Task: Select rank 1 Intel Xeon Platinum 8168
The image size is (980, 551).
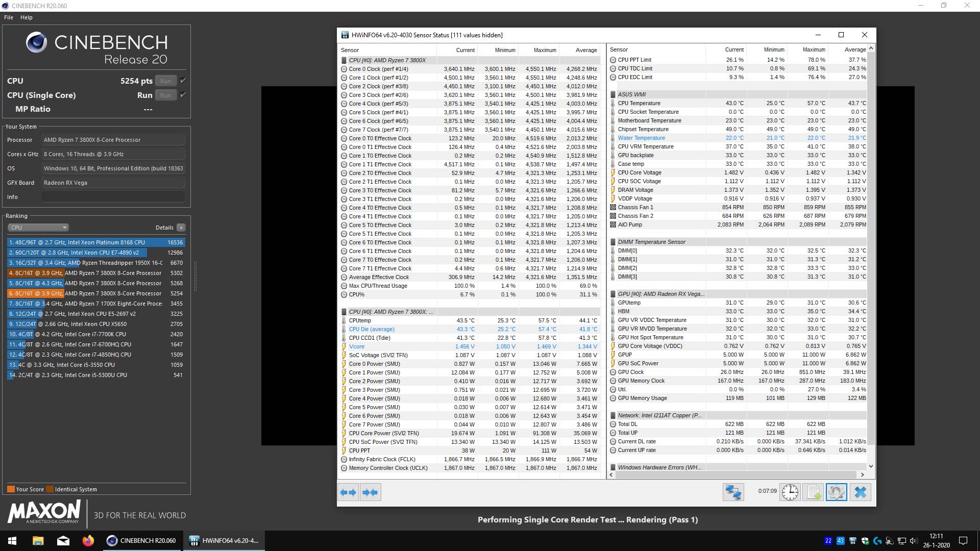Action: [96, 242]
